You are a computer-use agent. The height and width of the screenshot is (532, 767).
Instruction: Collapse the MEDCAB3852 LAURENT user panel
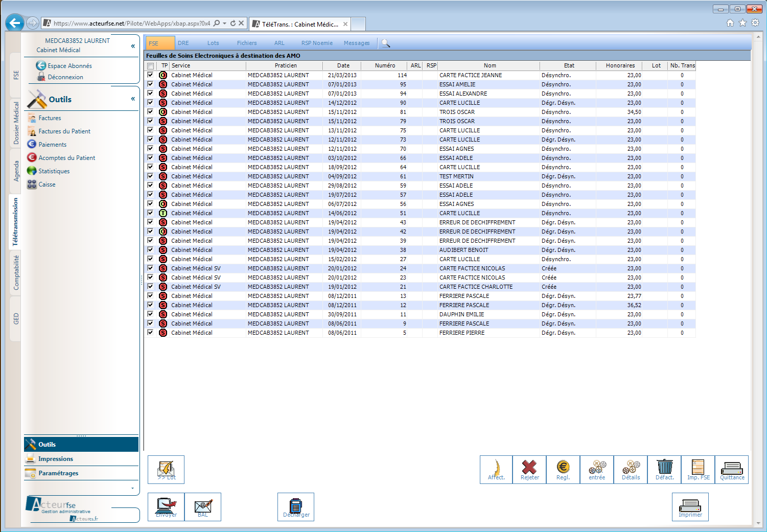coord(133,46)
